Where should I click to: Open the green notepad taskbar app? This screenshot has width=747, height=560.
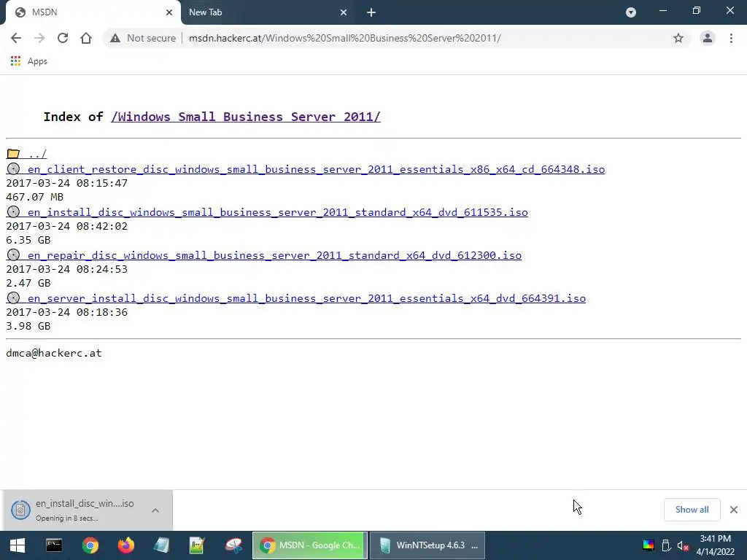point(197,545)
